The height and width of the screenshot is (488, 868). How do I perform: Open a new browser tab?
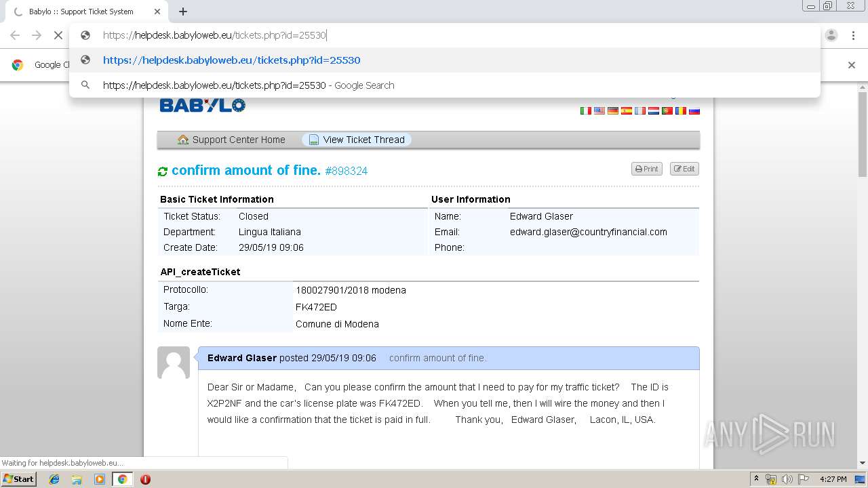(183, 12)
